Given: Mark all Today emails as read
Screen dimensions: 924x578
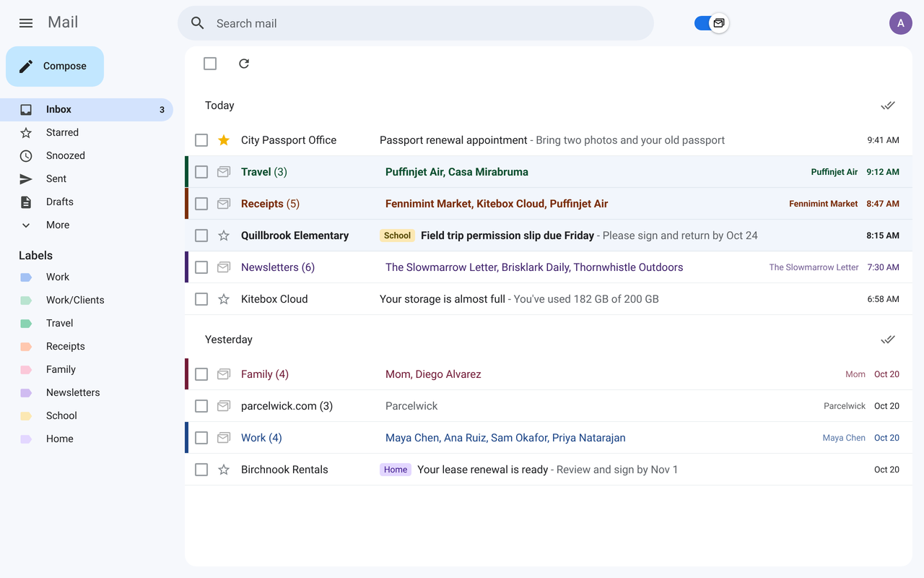Looking at the screenshot, I should coord(888,105).
